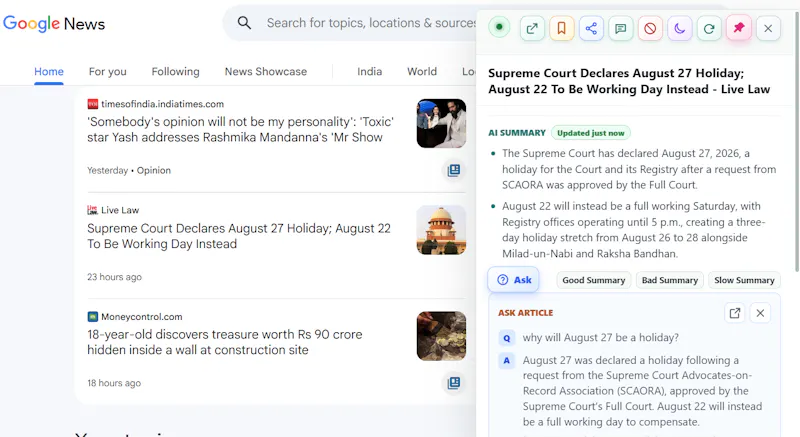Open the Yash Toxic star article headline
This screenshot has height=437, width=800.
click(x=240, y=130)
